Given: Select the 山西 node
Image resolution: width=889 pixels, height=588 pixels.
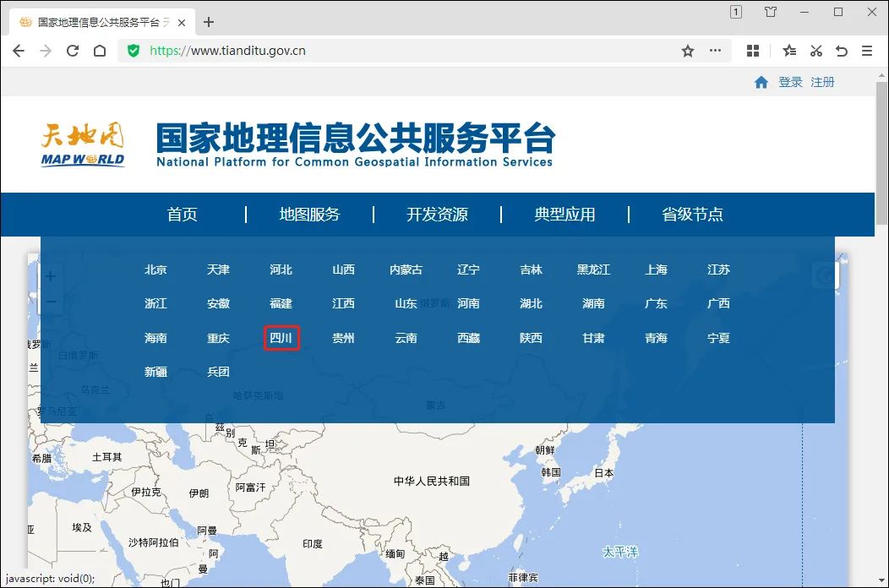Looking at the screenshot, I should point(343,269).
